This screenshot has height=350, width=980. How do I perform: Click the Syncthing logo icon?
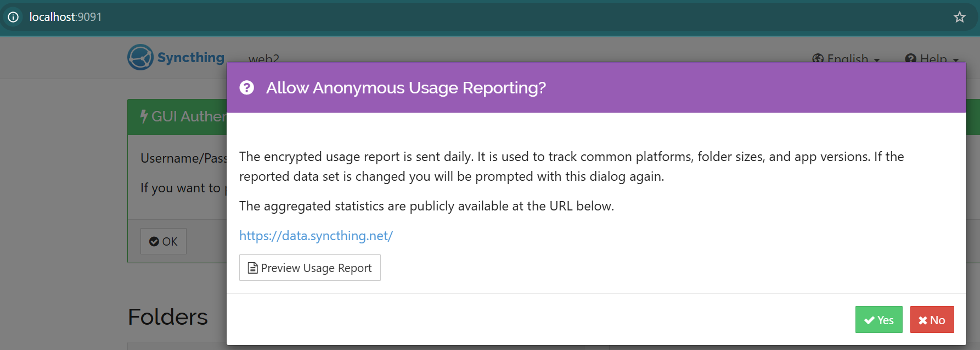[x=140, y=57]
